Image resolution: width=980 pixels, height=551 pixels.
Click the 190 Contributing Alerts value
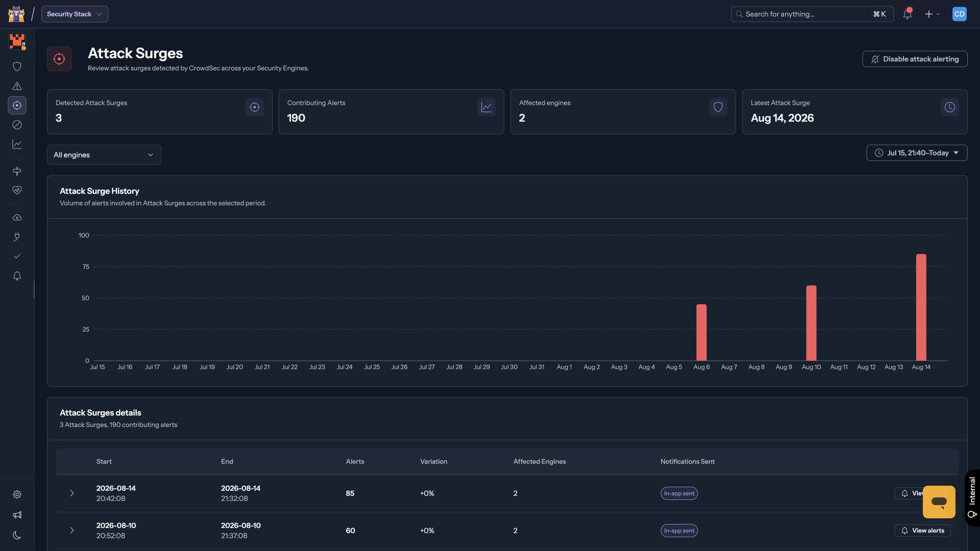[296, 118]
